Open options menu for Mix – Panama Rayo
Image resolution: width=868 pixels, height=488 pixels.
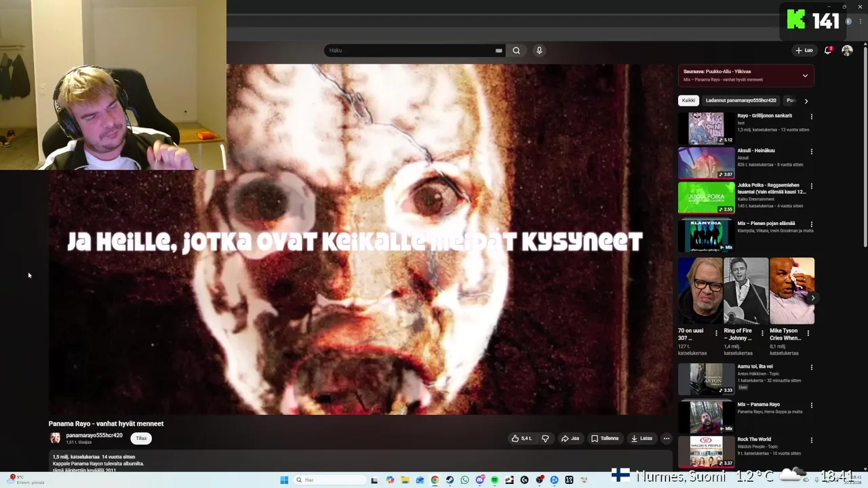[x=811, y=405]
